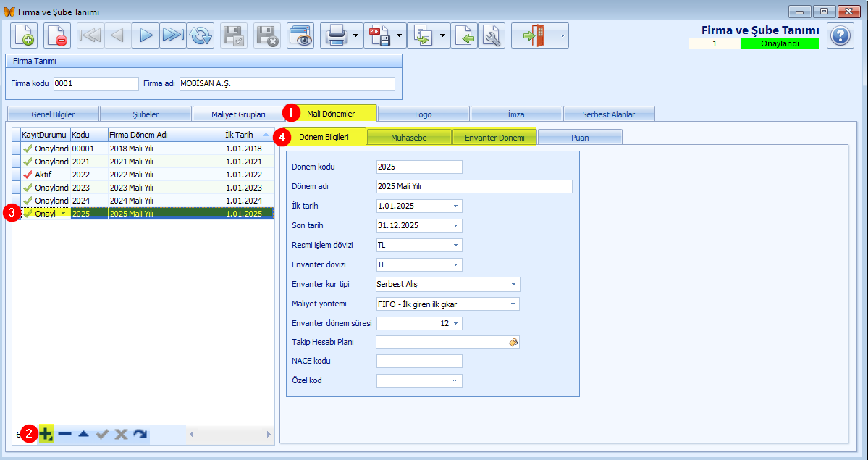Click the wrench settings icon

(x=492, y=36)
